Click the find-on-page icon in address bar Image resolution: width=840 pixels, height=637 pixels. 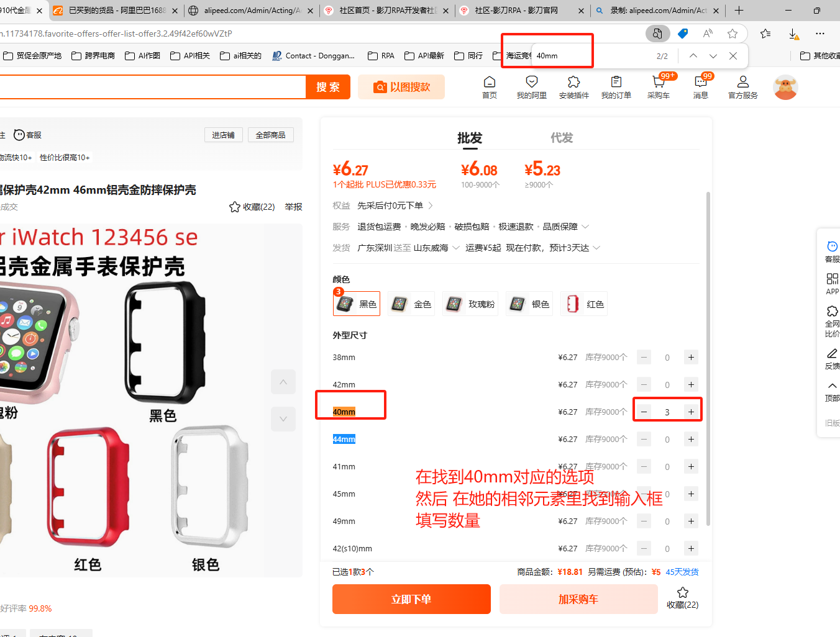(657, 34)
